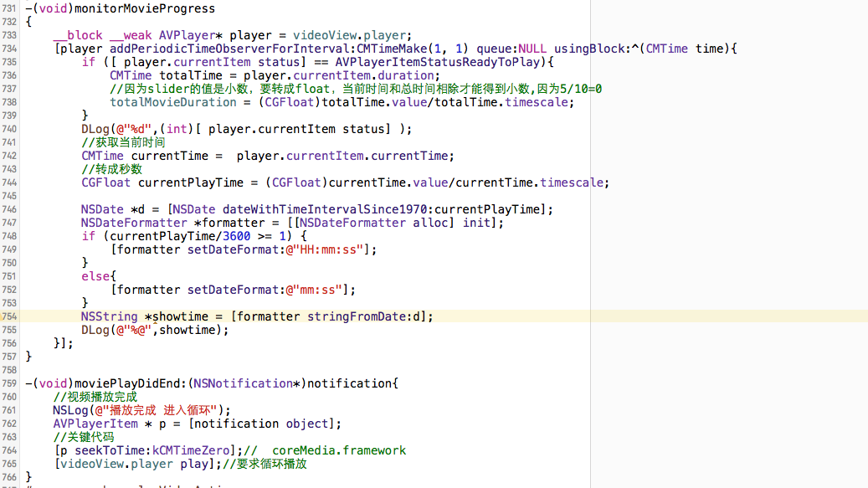The height and width of the screenshot is (488, 868).
Task: Click the else keyword on line 751
Action: (x=95, y=276)
